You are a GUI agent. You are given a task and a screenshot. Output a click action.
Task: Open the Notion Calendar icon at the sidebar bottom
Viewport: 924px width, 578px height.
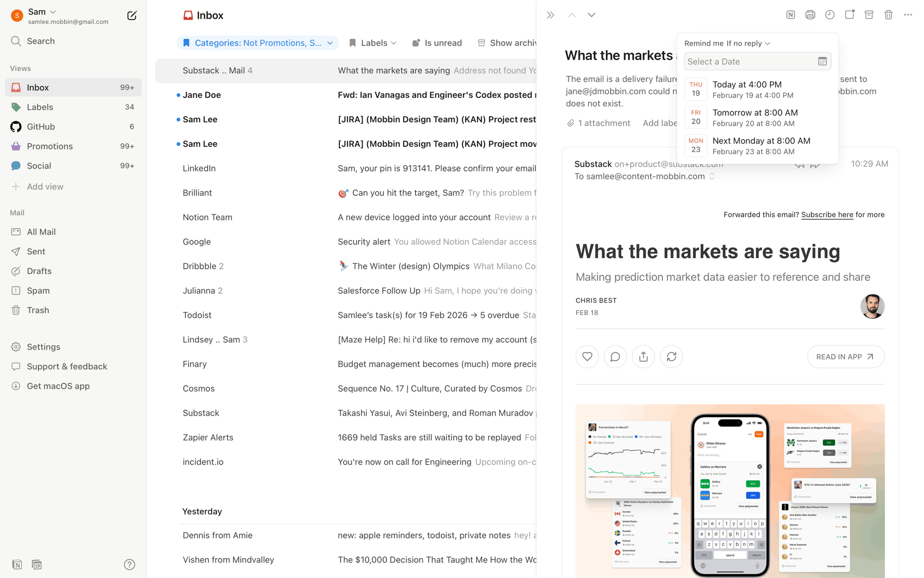tap(37, 565)
